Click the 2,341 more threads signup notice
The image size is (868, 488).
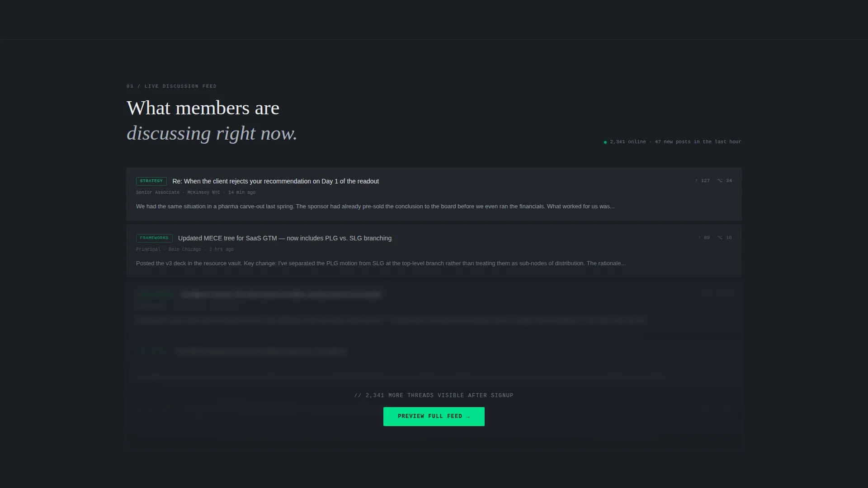434,395
